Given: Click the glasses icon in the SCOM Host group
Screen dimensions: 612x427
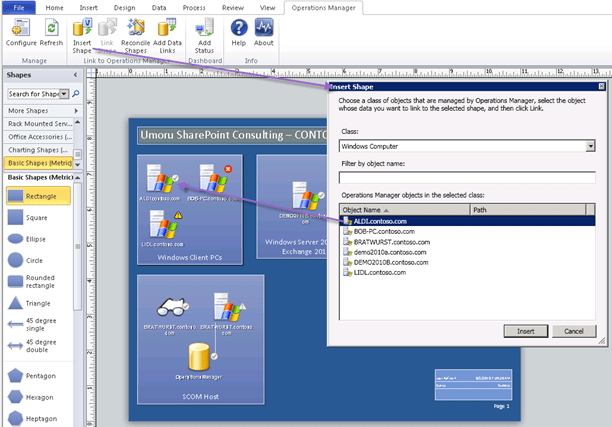Looking at the screenshot, I should coord(171,307).
